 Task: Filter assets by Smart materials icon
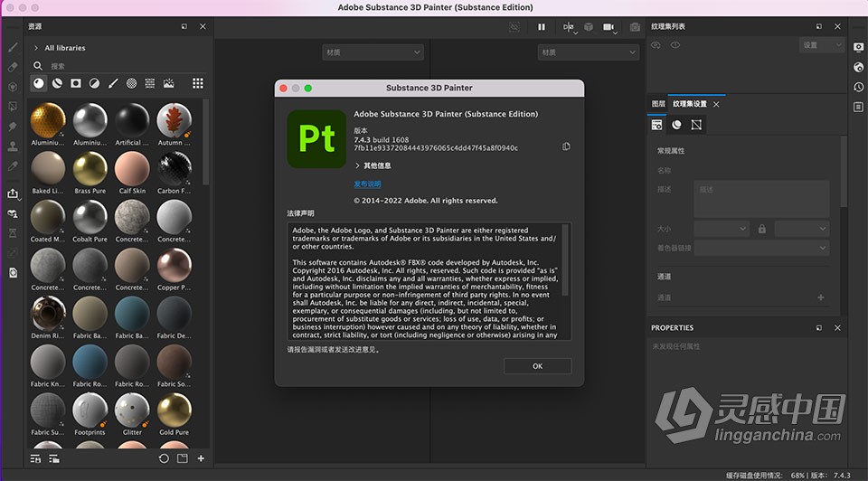[x=57, y=83]
